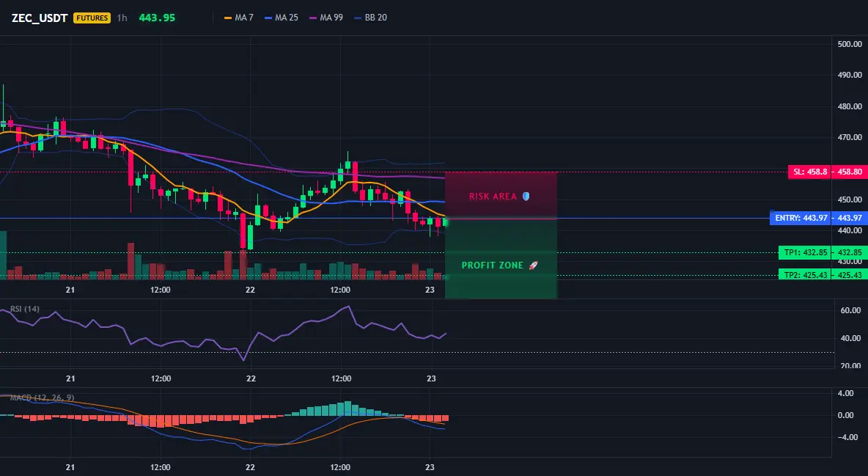Open the RSI (14) indicator label
Image resolution: width=868 pixels, height=476 pixels.
point(23,309)
